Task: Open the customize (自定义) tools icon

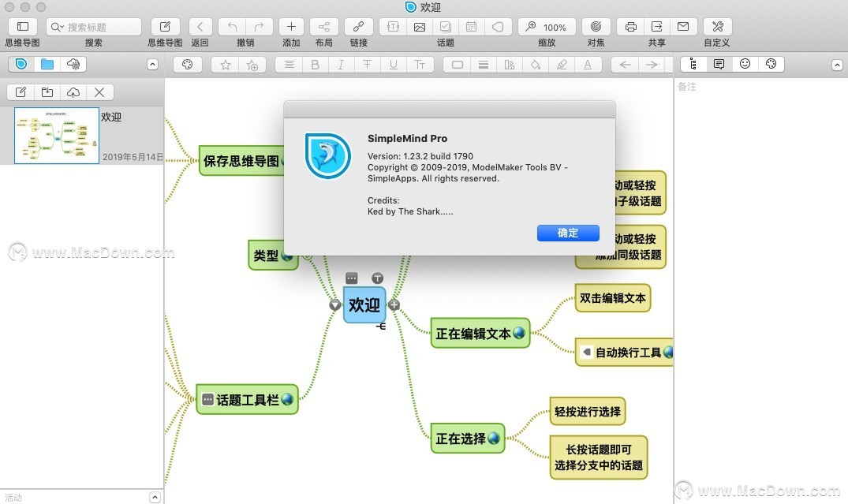Action: 718,27
